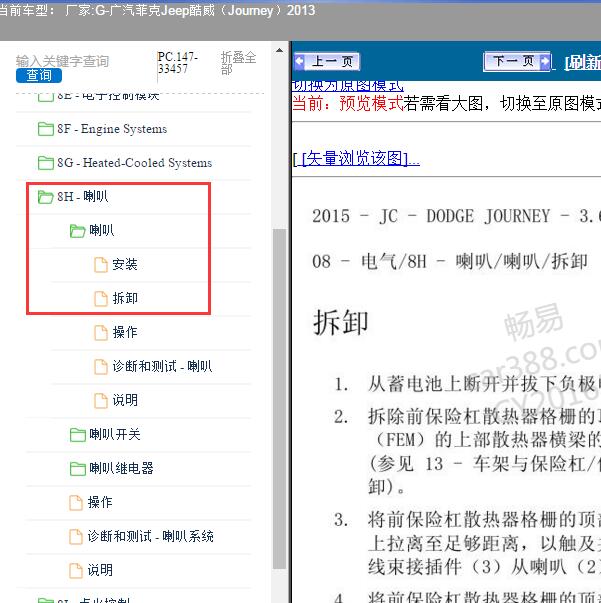601x603 pixels.
Task: Click the 刷新 refresh link
Action: 582,62
